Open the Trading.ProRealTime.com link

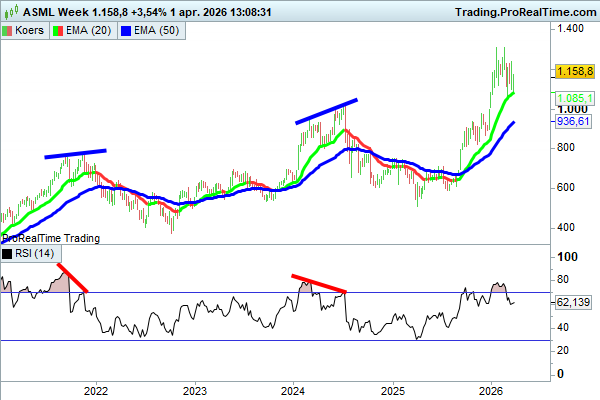tap(526, 12)
